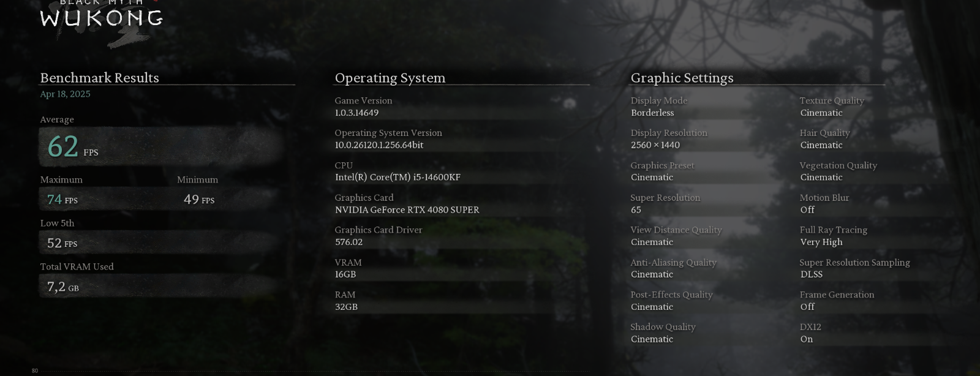
Task: Click the Operating System heading
Action: pyautogui.click(x=390, y=78)
